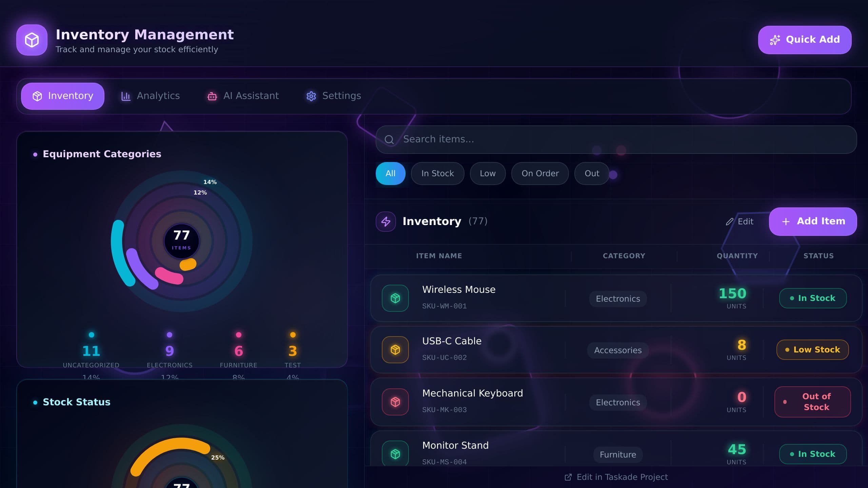Click SKU-WM-001 text
The image size is (868, 488).
point(445,306)
